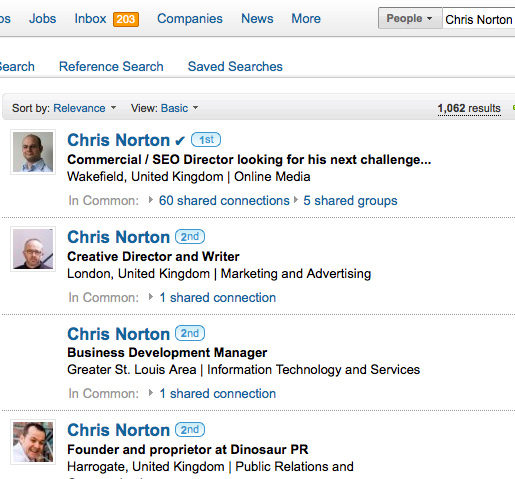Viewport: 515px width, 479px height.
Task: Expand 60 shared connections
Action: coord(224,201)
